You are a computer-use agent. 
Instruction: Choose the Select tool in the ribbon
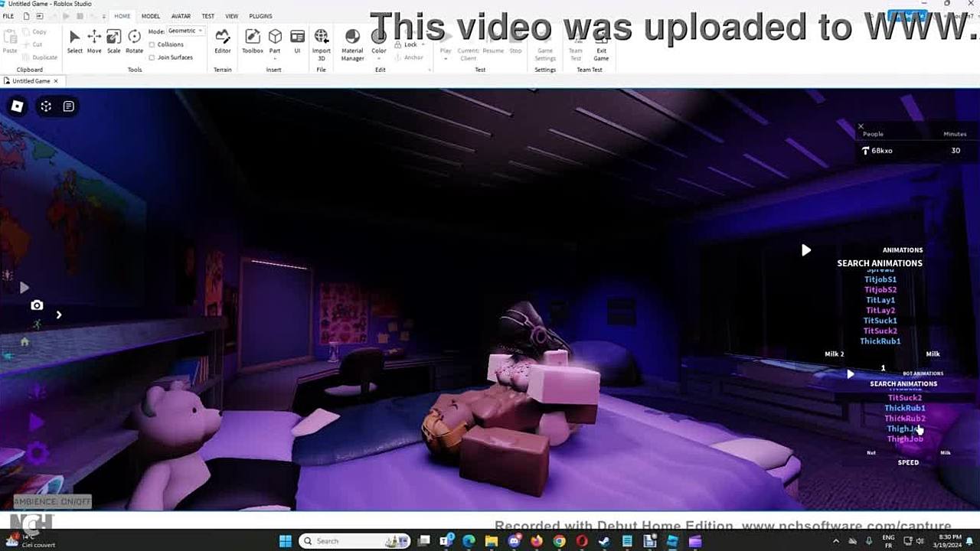(x=74, y=41)
